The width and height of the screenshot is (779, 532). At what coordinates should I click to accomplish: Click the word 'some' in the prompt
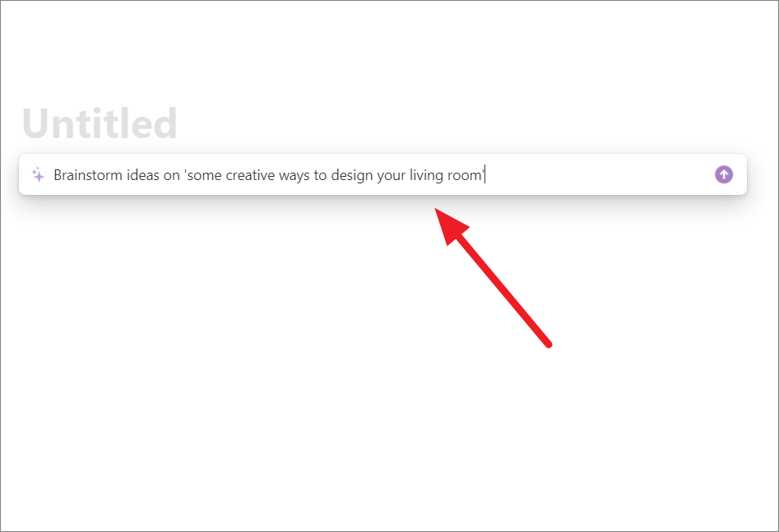(x=204, y=176)
